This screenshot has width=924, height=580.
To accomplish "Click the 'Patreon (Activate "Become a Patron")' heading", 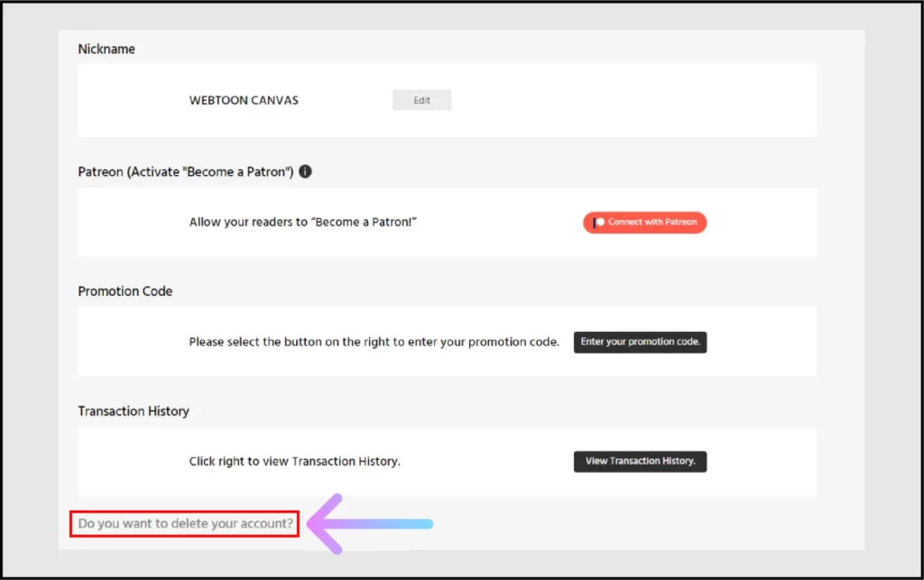I will click(186, 172).
